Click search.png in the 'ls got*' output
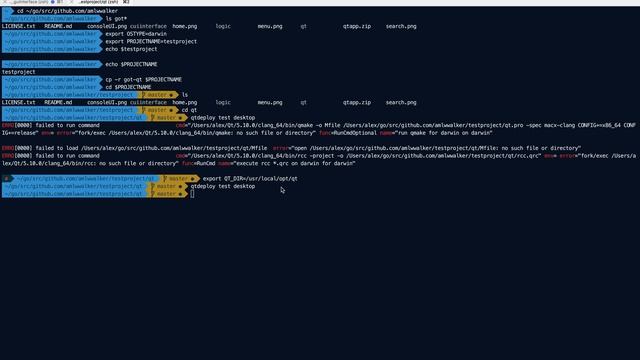 pos(401,26)
